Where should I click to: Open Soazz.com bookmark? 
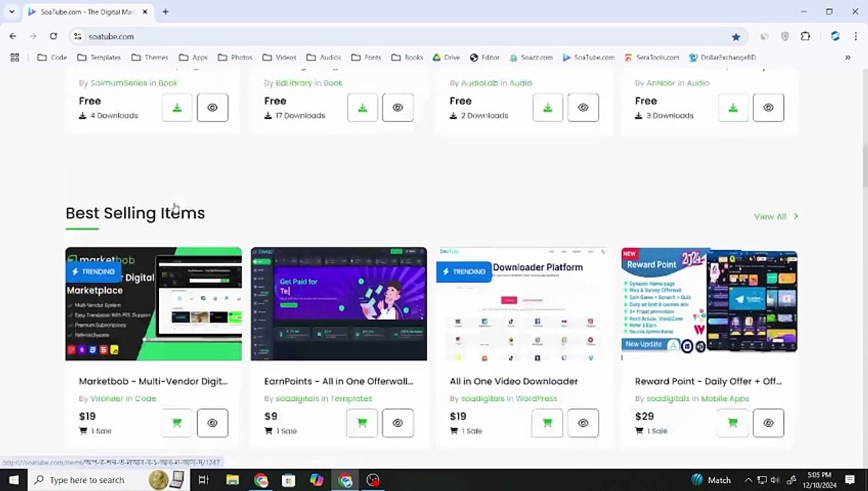(530, 57)
